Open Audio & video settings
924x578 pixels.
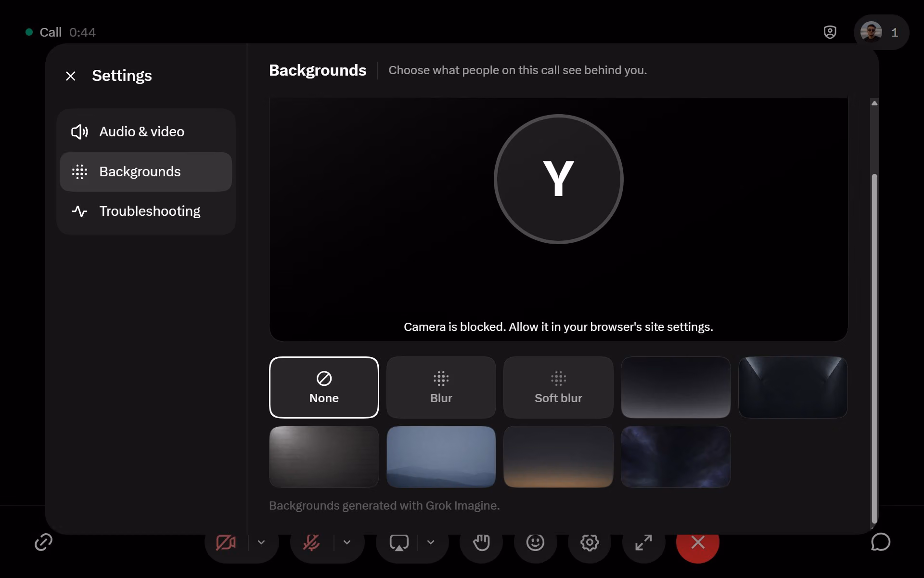[146, 131]
